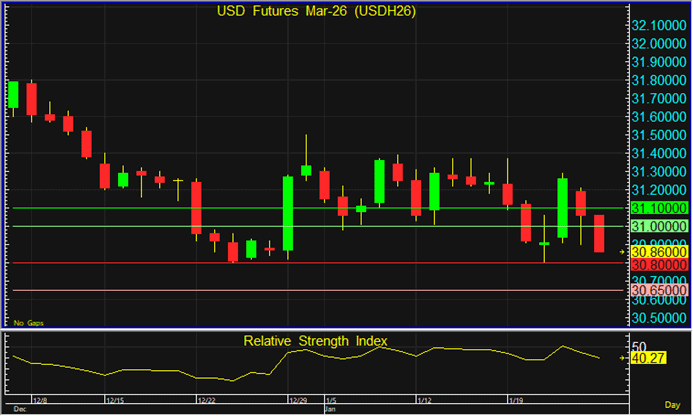Image resolution: width=693 pixels, height=416 pixels.
Task: Click the chart title USD Futures Mar-26 (USDH26)
Action: pyautogui.click(x=316, y=12)
